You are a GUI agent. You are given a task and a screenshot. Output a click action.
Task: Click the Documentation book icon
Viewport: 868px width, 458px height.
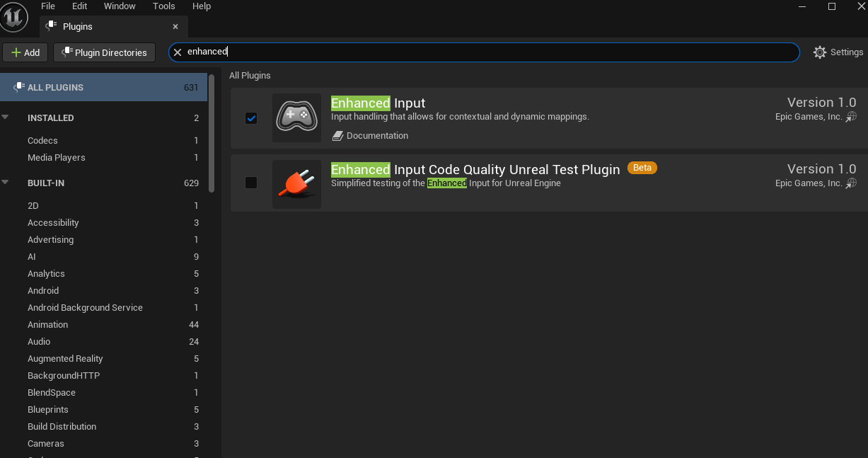[337, 136]
